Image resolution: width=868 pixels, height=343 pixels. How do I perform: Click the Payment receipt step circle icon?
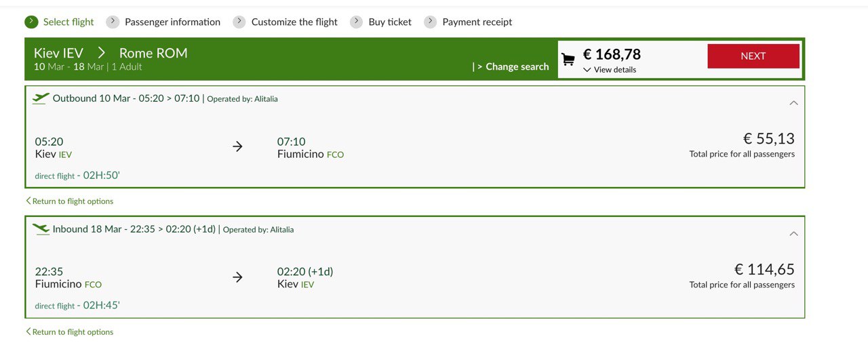[430, 22]
